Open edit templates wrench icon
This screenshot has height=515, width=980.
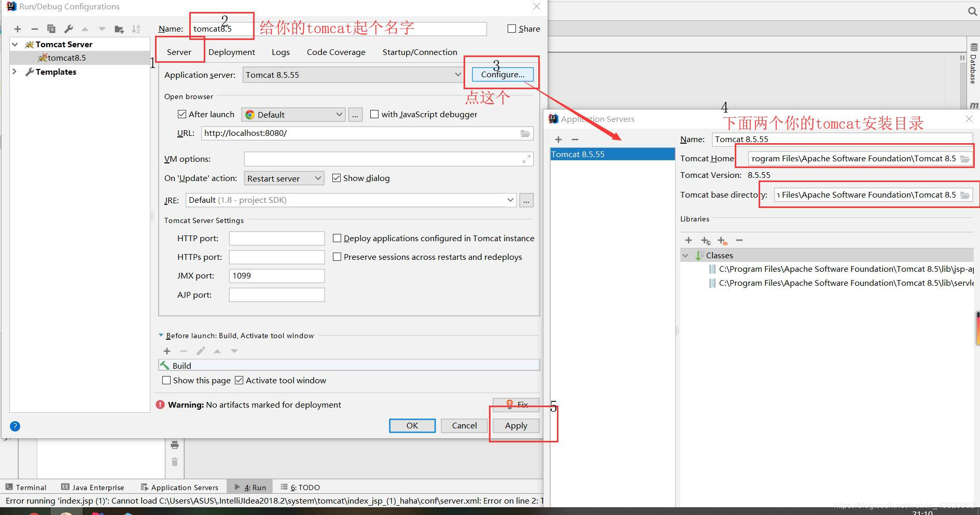point(68,29)
